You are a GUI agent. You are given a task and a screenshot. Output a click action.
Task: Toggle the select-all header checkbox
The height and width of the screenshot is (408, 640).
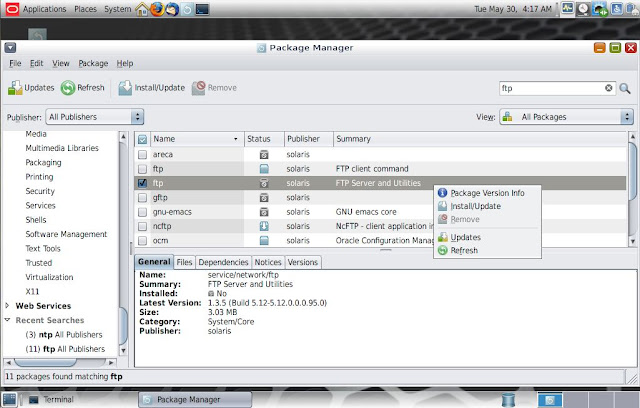142,140
